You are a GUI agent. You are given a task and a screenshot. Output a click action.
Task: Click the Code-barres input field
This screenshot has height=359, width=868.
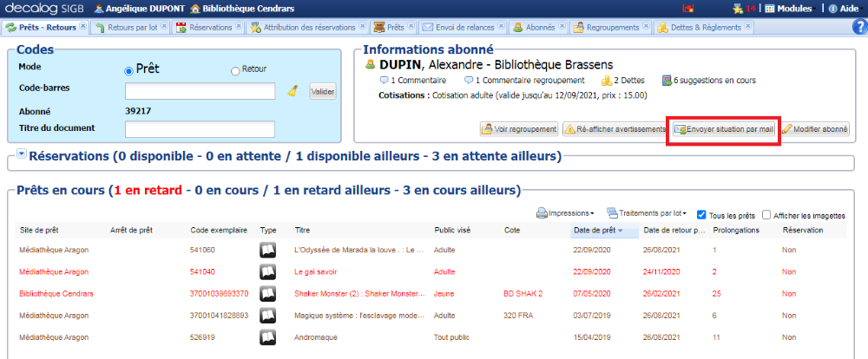tap(200, 91)
